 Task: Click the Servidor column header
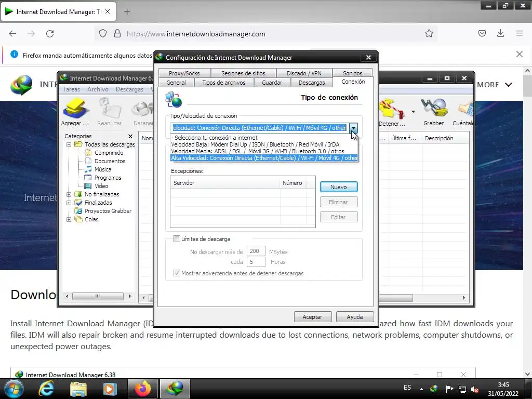[x=225, y=183]
